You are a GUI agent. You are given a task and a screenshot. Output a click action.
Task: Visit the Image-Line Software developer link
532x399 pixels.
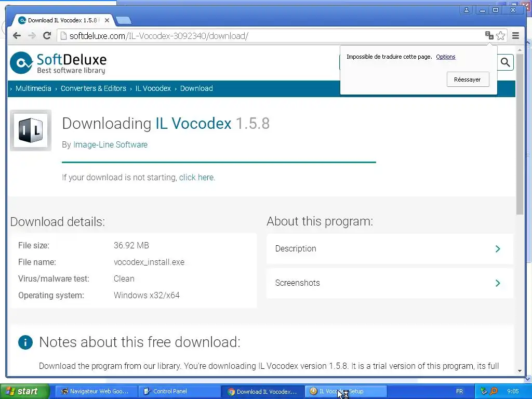click(110, 144)
